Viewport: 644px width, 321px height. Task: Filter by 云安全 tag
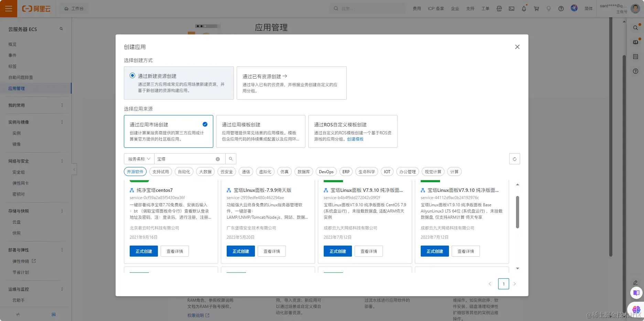(227, 172)
